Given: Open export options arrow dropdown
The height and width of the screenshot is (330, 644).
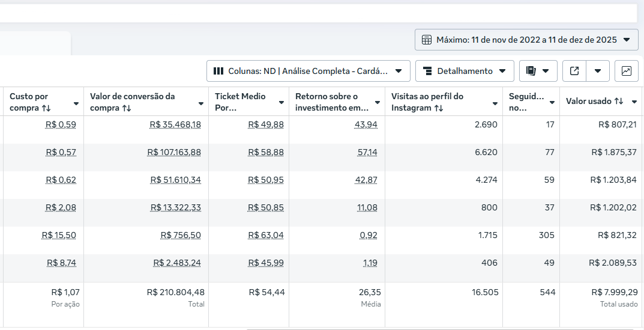Looking at the screenshot, I should point(598,71).
